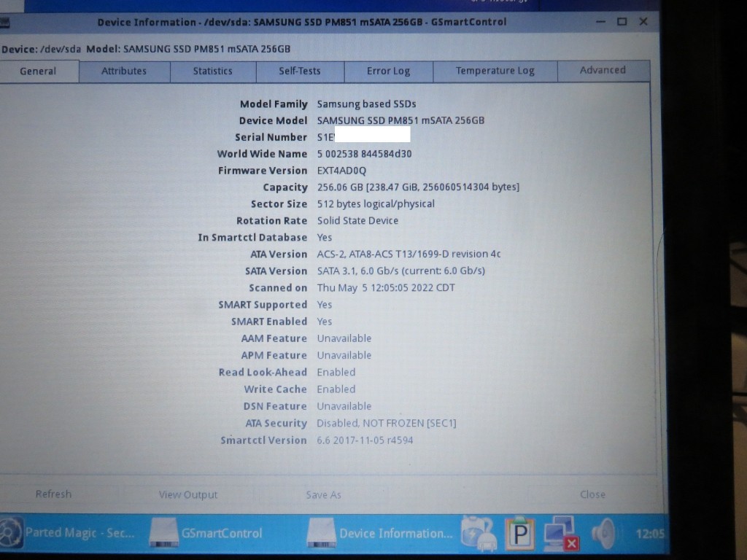Image resolution: width=747 pixels, height=560 pixels.
Task: Click the Device Information taskbar drive icon
Action: tap(321, 532)
